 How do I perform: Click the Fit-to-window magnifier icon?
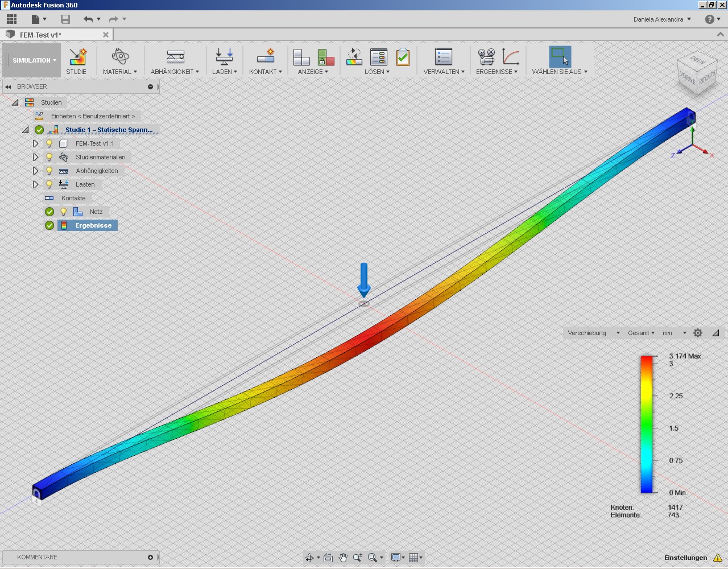372,558
